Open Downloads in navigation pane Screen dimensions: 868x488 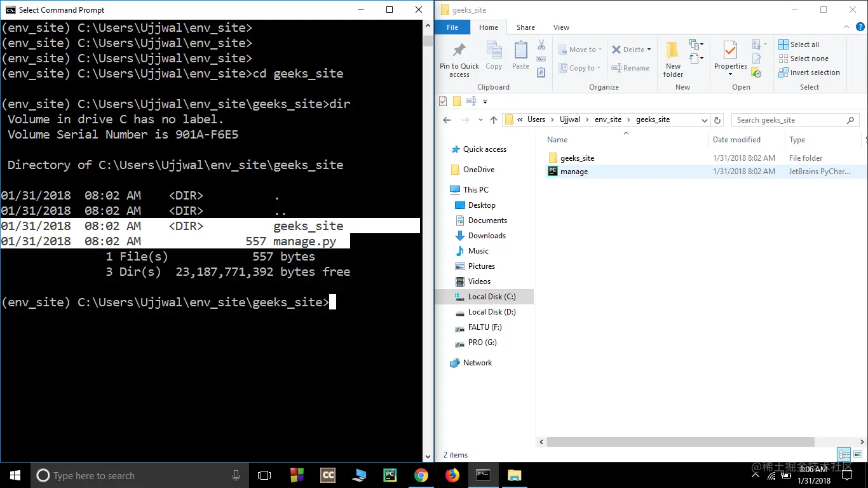coord(487,236)
